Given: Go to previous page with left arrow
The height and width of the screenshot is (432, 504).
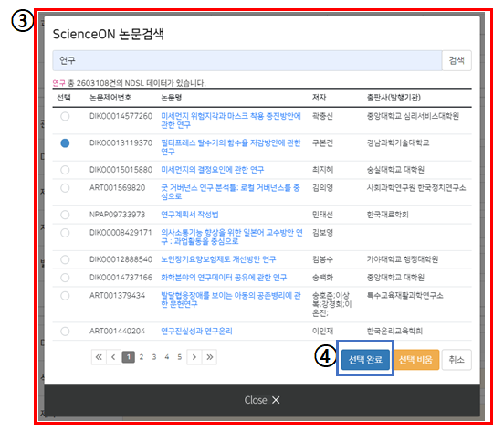Looking at the screenshot, I should 113,357.
